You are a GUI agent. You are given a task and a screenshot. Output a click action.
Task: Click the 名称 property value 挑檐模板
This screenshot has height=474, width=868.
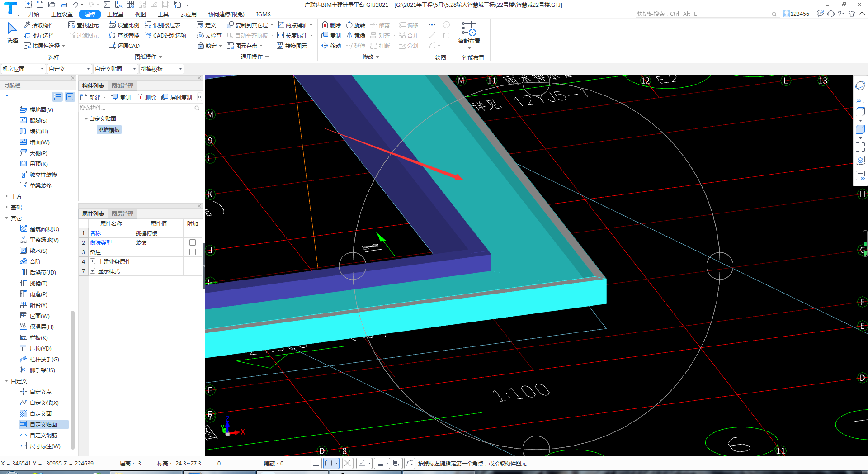[158, 233]
